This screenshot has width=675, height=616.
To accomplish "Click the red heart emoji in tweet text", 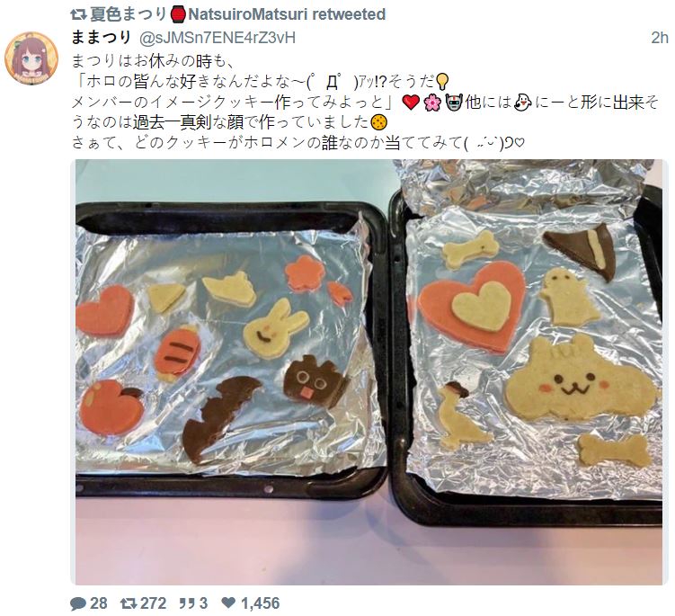I will coord(411,103).
